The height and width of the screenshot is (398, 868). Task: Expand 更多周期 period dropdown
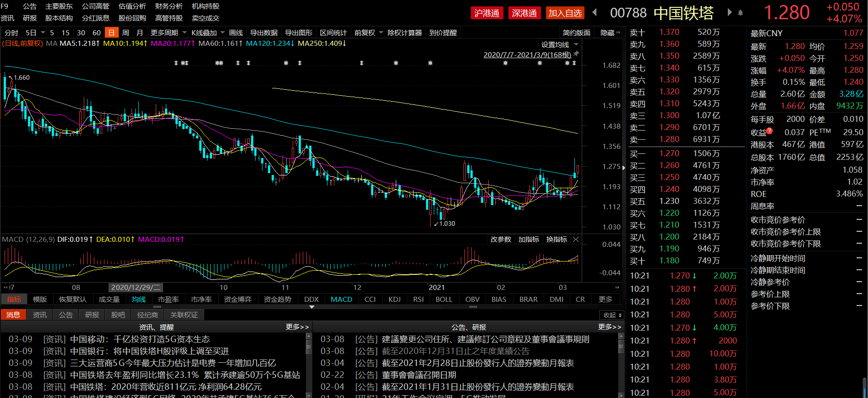click(x=185, y=33)
